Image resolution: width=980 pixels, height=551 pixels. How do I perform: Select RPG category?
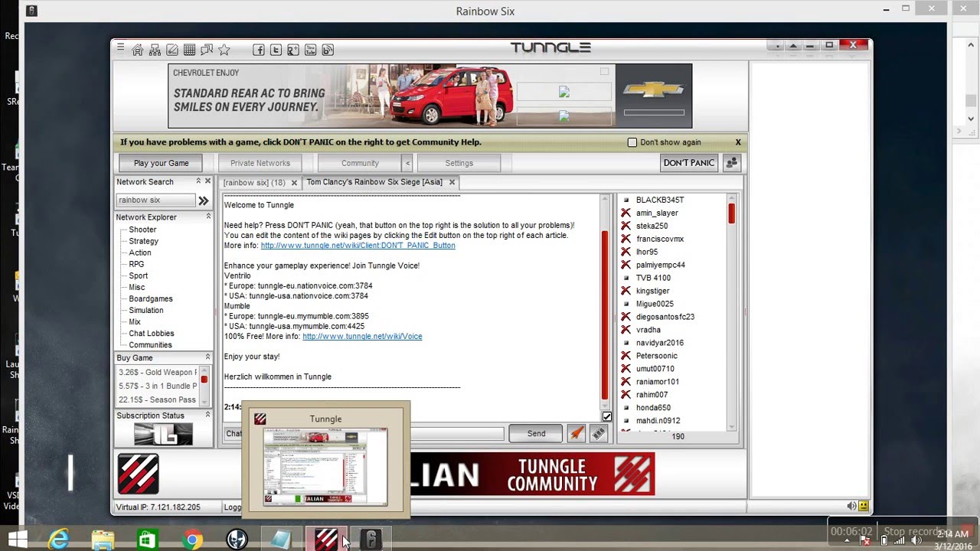(x=136, y=264)
